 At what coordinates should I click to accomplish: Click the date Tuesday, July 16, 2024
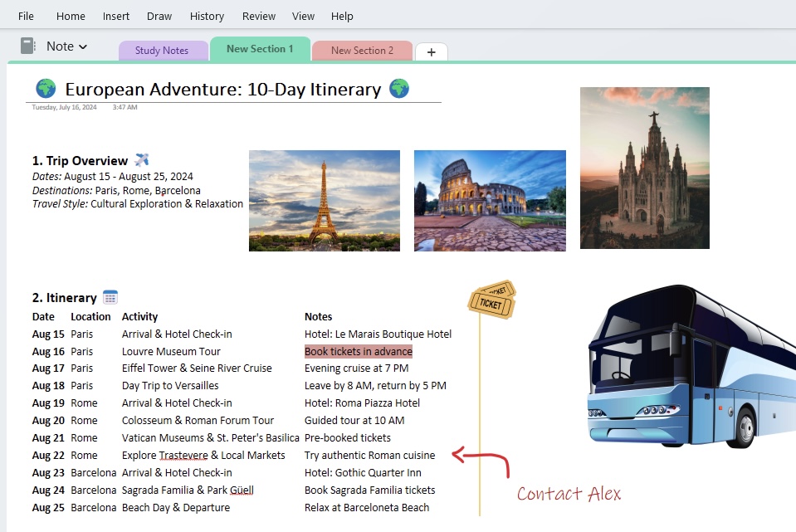pos(64,107)
